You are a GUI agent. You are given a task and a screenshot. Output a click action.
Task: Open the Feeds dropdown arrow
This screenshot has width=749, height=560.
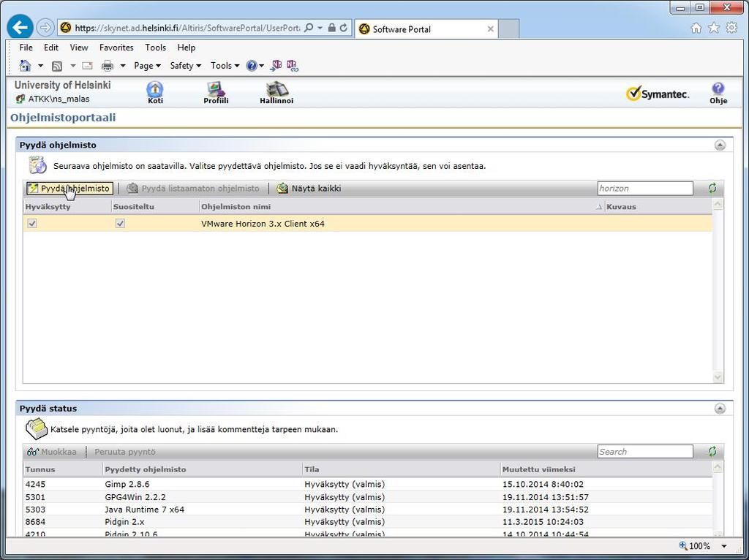[73, 66]
